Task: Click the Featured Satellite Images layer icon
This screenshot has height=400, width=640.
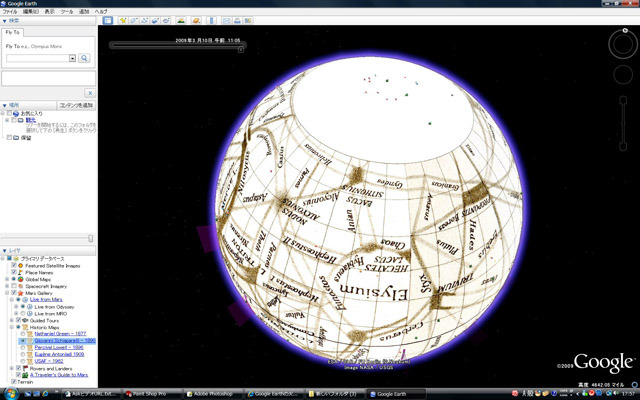Action: point(20,266)
